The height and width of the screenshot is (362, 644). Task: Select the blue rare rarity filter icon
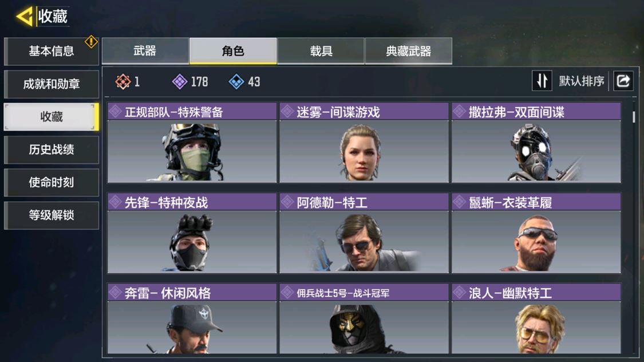pyautogui.click(x=236, y=82)
